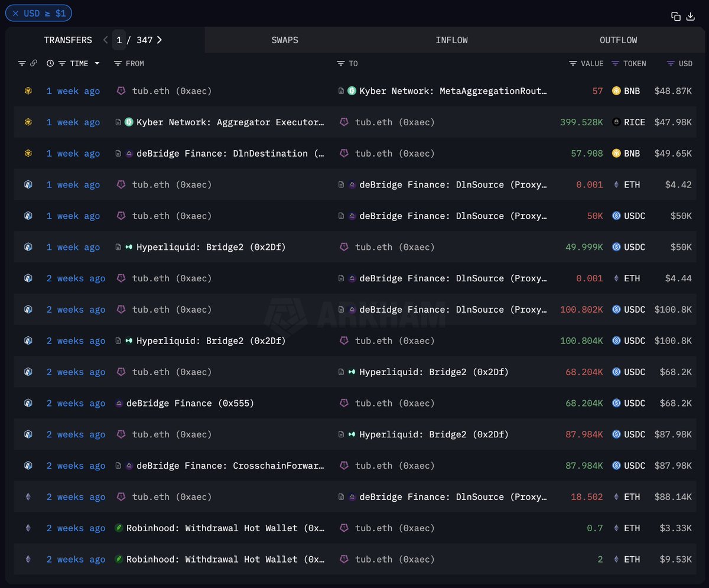The image size is (709, 588).
Task: Remove the USD ≥ $1 filter chip
Action: pyautogui.click(x=15, y=13)
